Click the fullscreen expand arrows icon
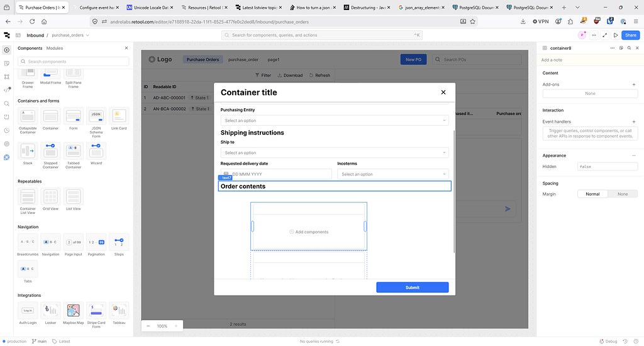 [604, 35]
